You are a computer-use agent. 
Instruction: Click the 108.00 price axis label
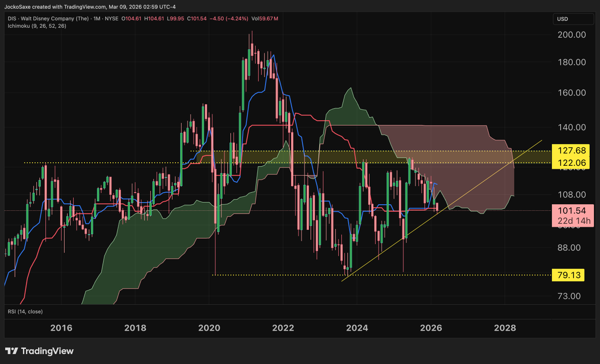(571, 195)
